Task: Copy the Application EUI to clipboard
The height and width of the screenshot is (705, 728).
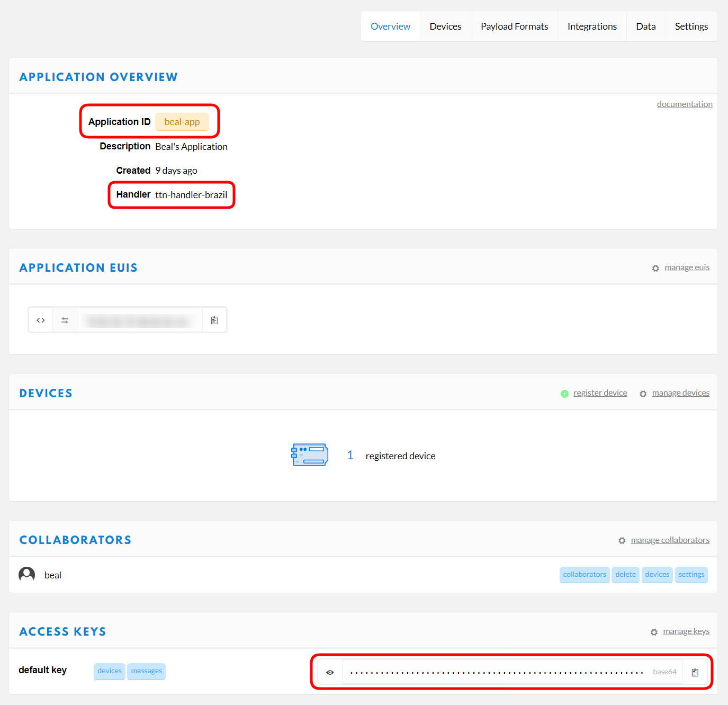Action: point(214,320)
